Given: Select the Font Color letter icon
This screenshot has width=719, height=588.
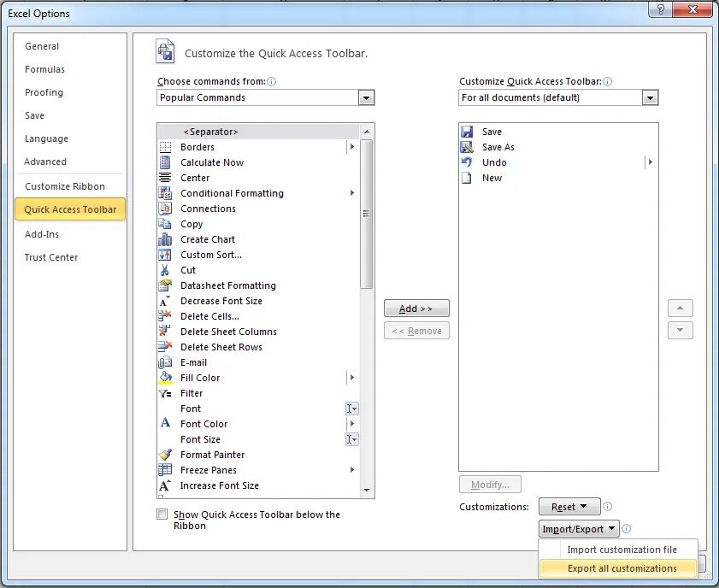Looking at the screenshot, I should tap(165, 423).
